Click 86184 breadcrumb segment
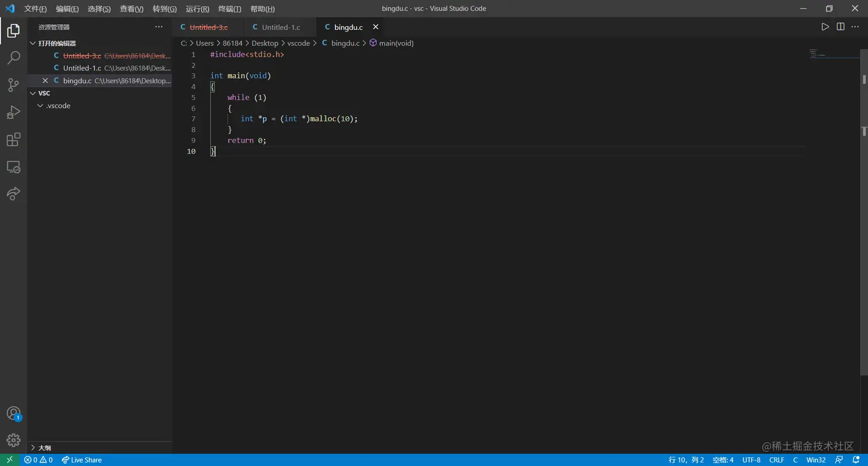Image resolution: width=868 pixels, height=466 pixels. tap(232, 43)
